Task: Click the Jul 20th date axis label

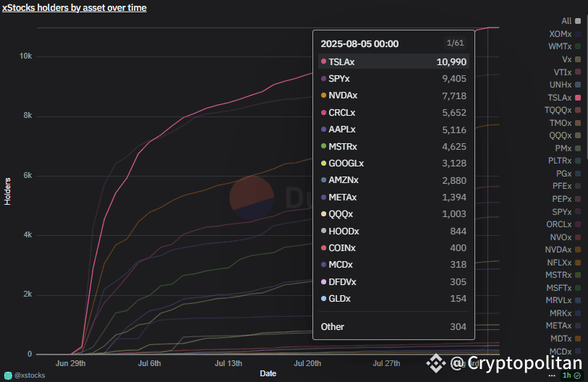Action: tap(307, 363)
